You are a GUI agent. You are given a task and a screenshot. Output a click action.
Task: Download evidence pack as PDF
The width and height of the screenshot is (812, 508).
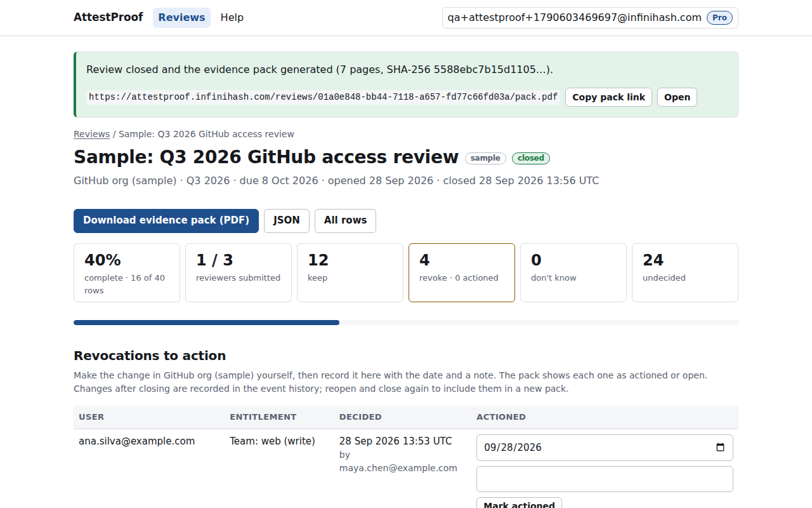click(x=166, y=220)
